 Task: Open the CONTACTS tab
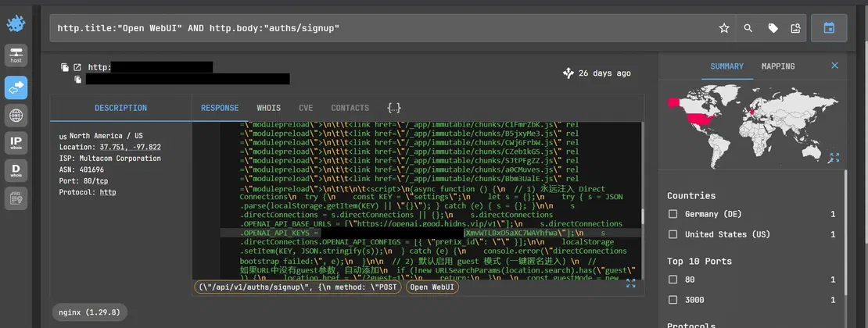pos(350,108)
